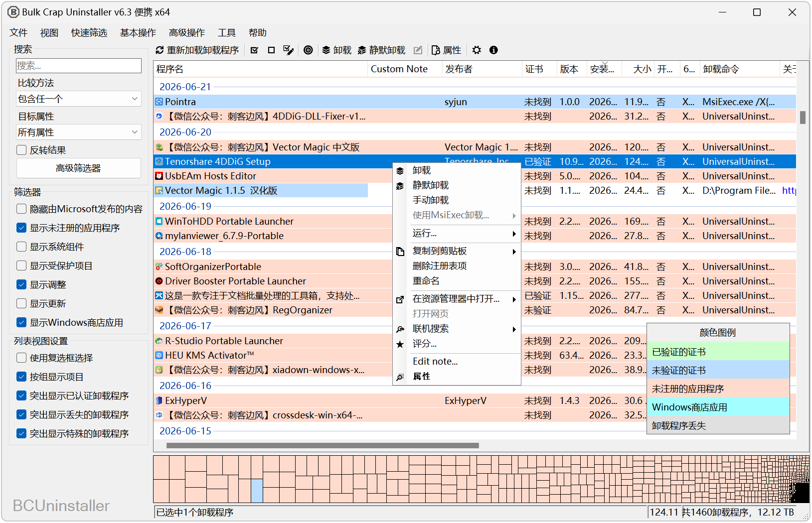
Task: Click the star icon beside 评分 menu entry
Action: [x=400, y=344]
